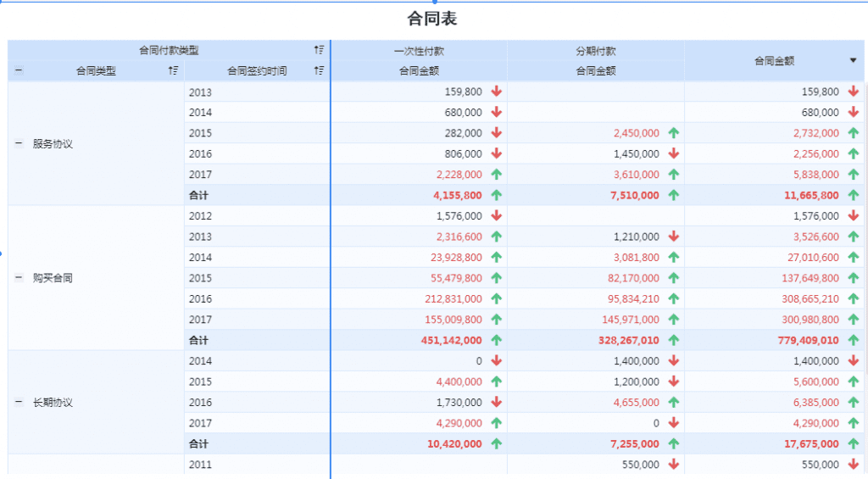The width and height of the screenshot is (868, 479).
Task: Collapse the 购买合同 group
Action: [x=19, y=277]
